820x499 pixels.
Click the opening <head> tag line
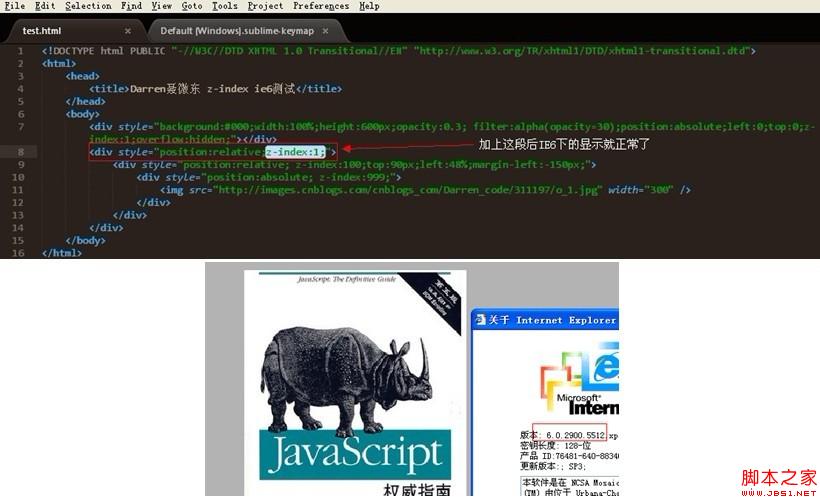(x=82, y=76)
